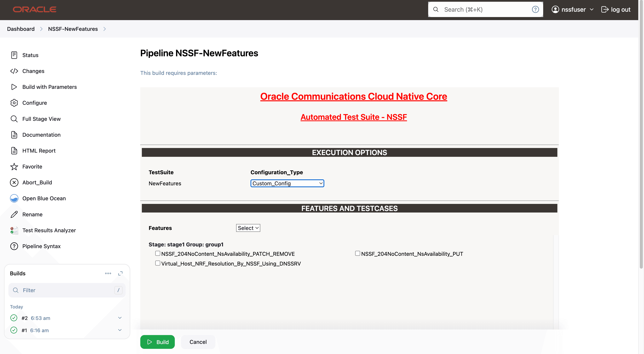Viewport: 644px width, 354px height.
Task: Open Blue Ocean view
Action: tap(44, 198)
